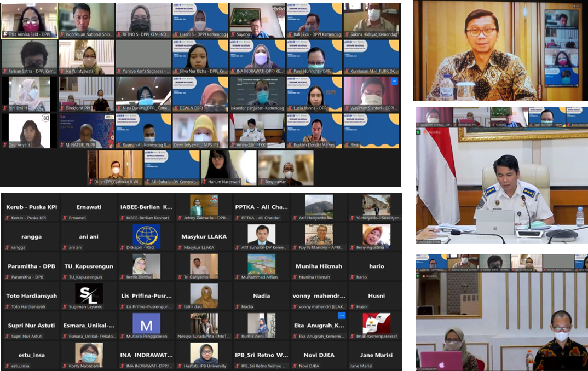The height and width of the screenshot is (371, 588).
Task: Click Reny Agustina's profile photo tile
Action: 376,235
